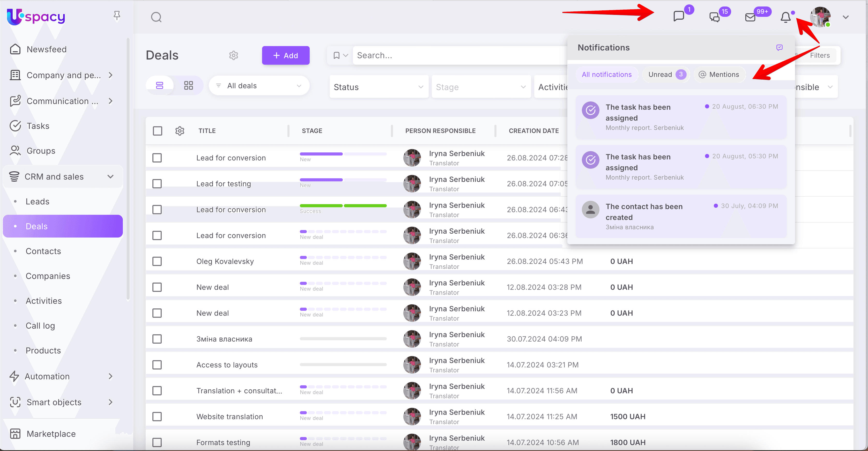Click the pin sidebar icon
The height and width of the screenshot is (451, 868).
[117, 16]
